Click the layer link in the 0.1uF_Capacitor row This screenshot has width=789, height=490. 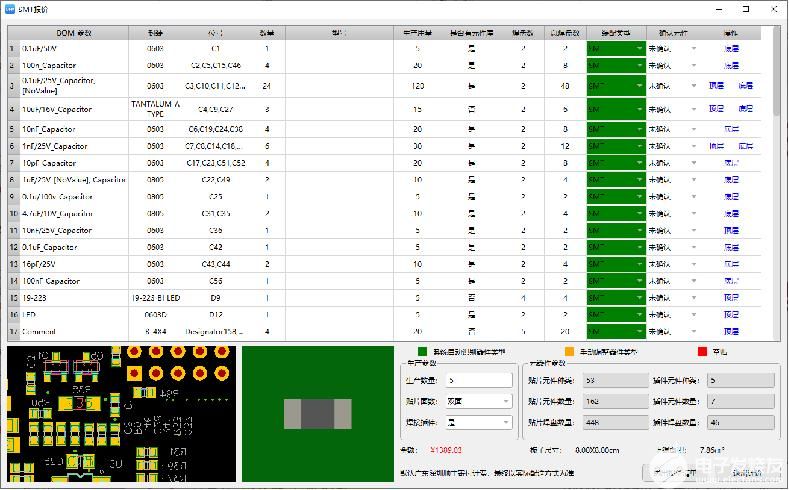tap(731, 247)
